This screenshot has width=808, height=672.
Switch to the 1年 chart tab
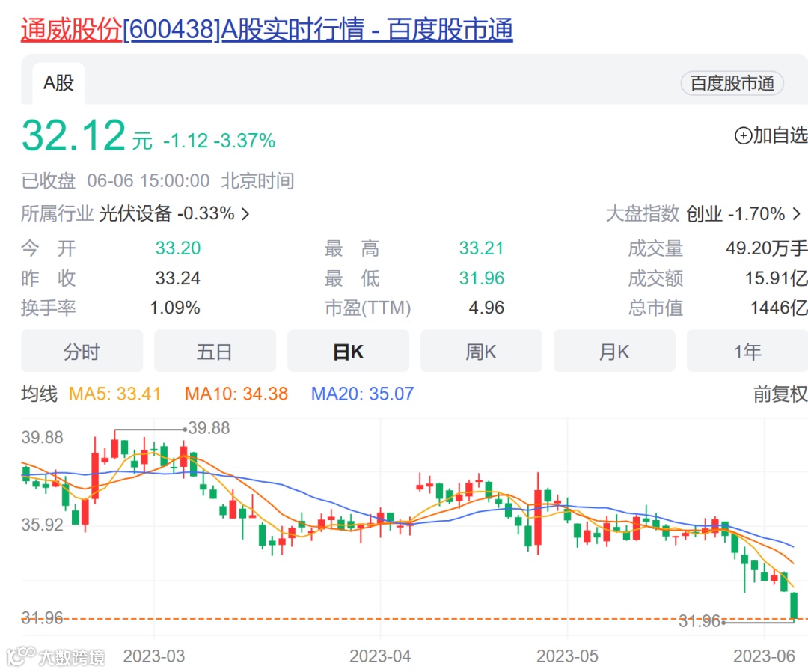tap(747, 352)
